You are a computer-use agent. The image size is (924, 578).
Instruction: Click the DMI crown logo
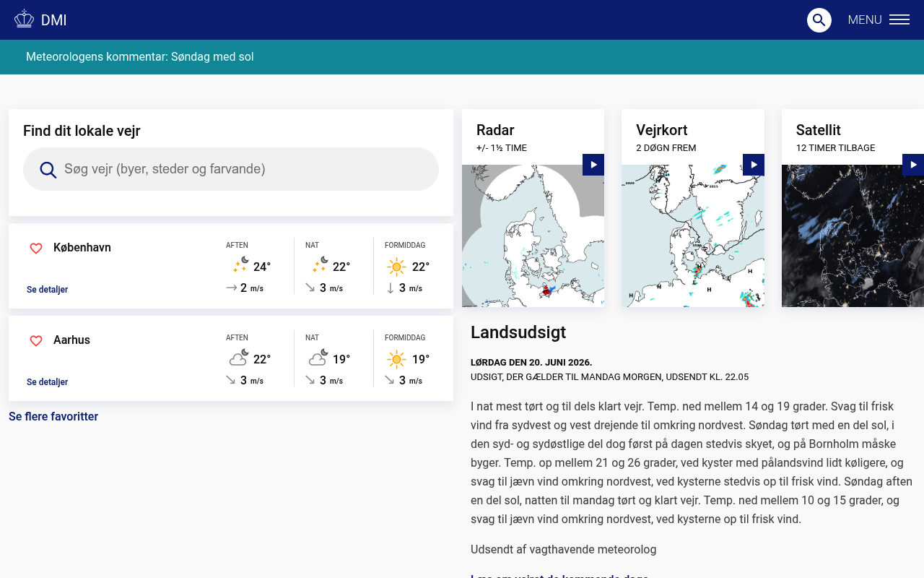25,20
